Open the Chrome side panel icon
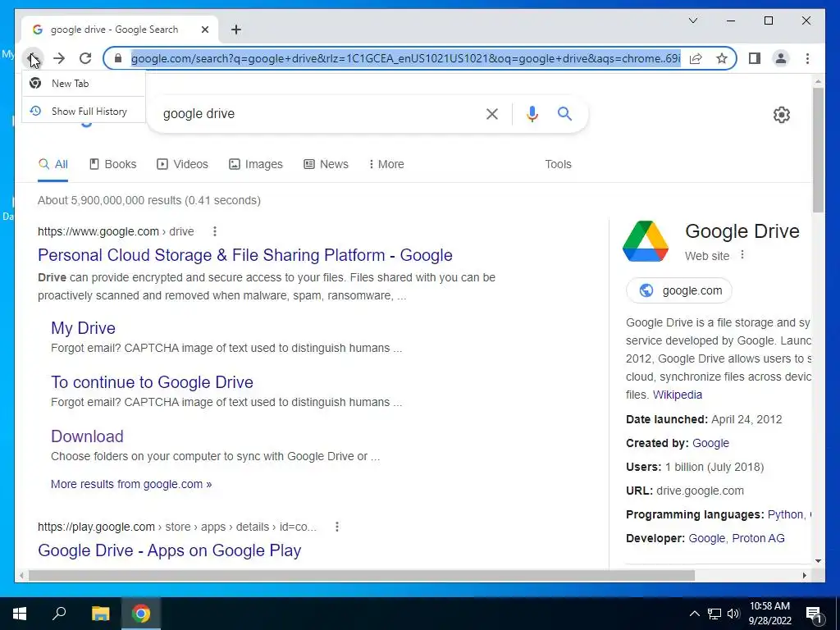Viewport: 840px width, 630px height. click(755, 58)
